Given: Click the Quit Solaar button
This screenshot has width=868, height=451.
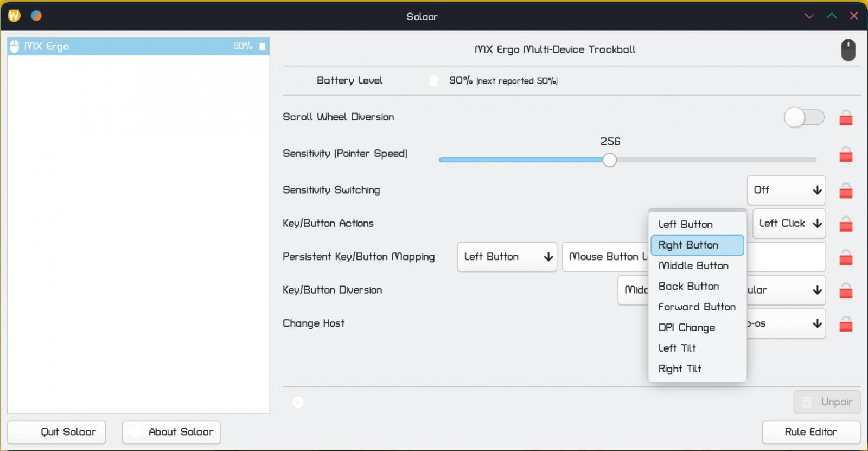Looking at the screenshot, I should (56, 432).
